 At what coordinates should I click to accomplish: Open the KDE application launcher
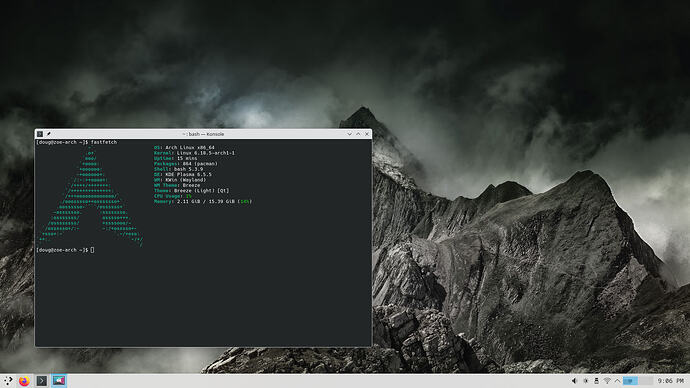[x=8, y=381]
